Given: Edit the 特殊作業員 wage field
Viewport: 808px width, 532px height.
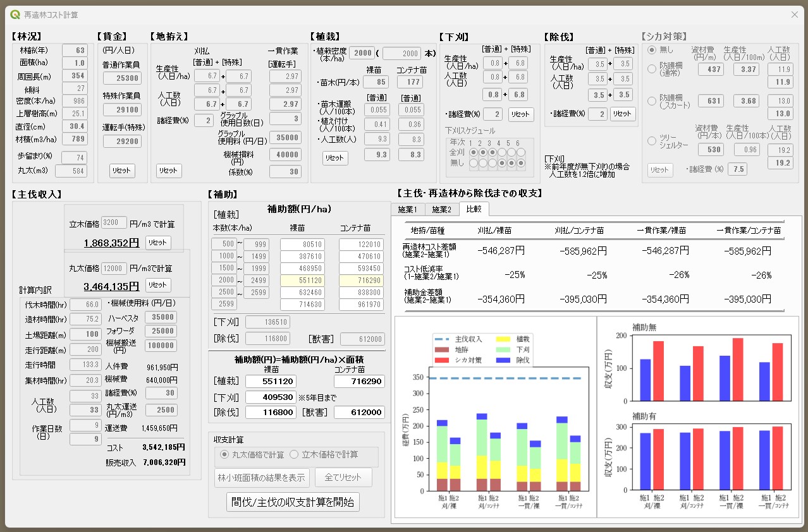Looking at the screenshot, I should coord(121,109).
